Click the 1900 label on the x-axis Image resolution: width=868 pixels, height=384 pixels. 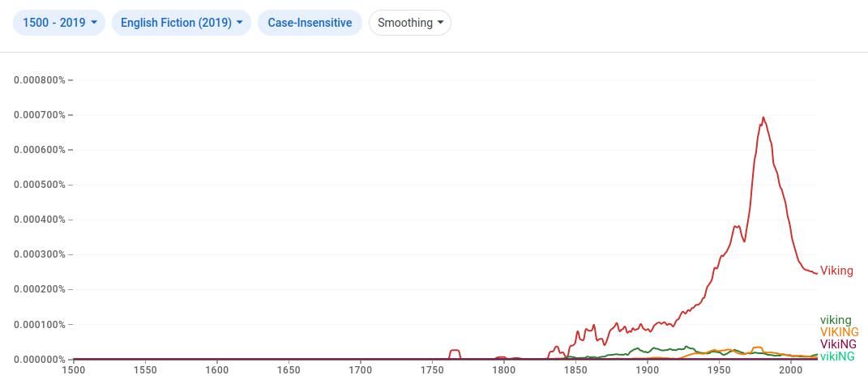coord(647,370)
